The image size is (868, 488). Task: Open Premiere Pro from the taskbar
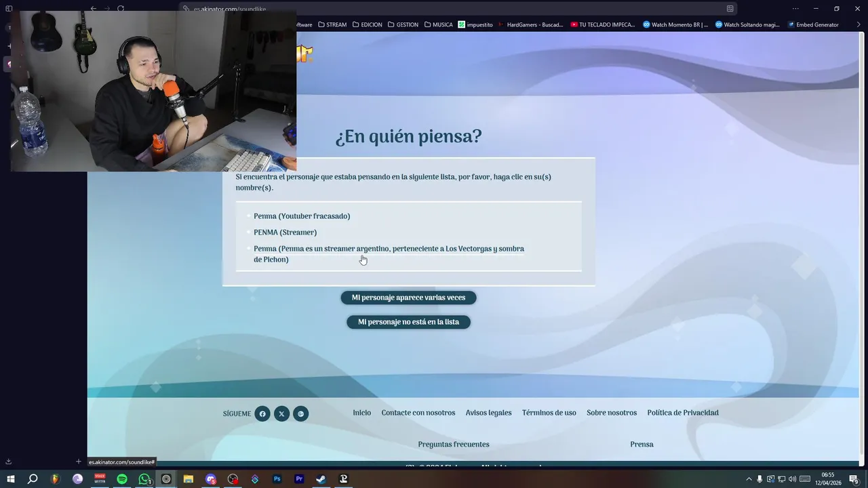(x=299, y=479)
